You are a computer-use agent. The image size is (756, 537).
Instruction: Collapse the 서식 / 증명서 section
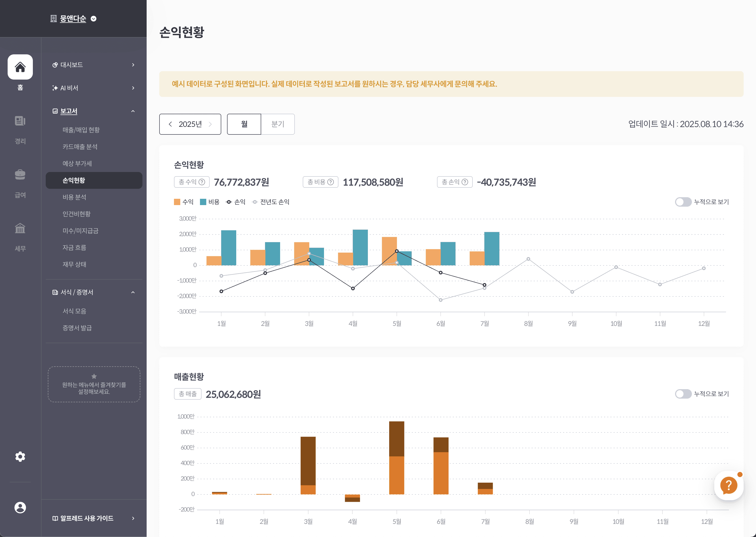click(x=133, y=292)
